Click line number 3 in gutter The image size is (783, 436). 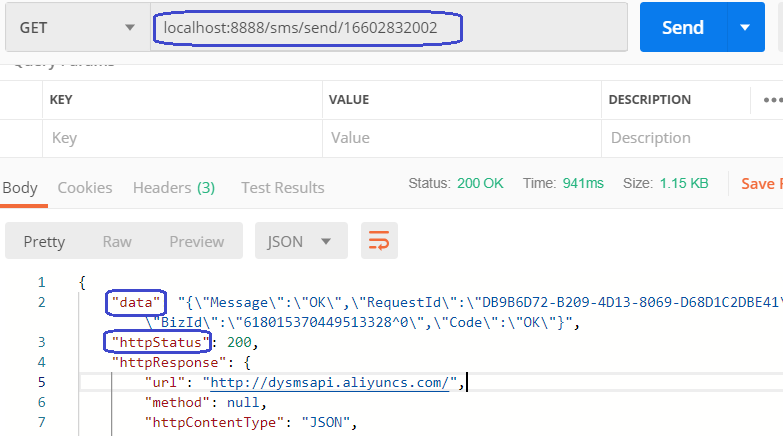tap(41, 343)
